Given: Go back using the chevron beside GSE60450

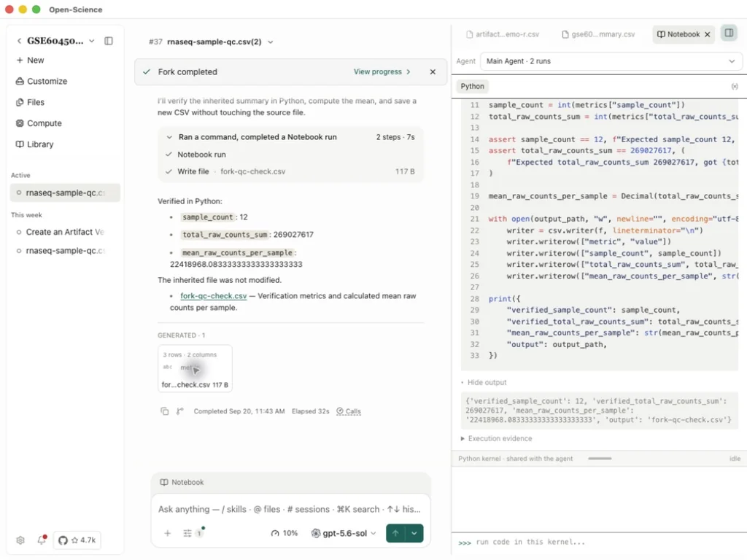Looking at the screenshot, I should click(x=19, y=41).
